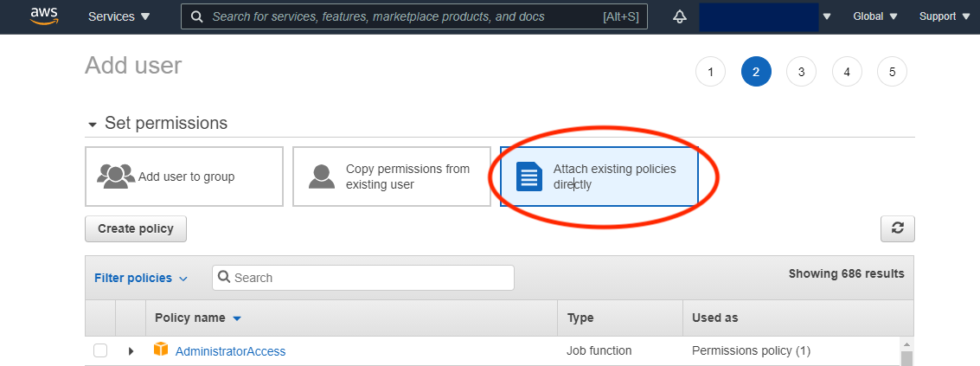This screenshot has height=366, width=980.
Task: Open the notifications bell
Action: pos(679,17)
